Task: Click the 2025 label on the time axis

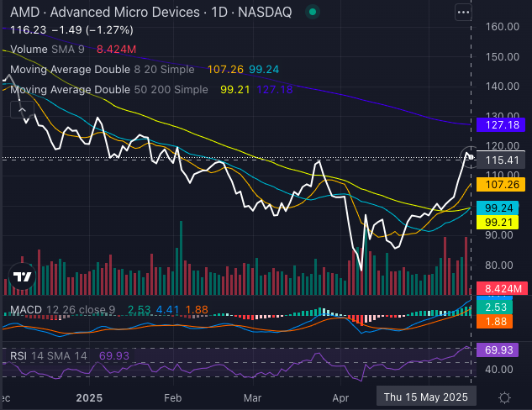Action: 89,397
